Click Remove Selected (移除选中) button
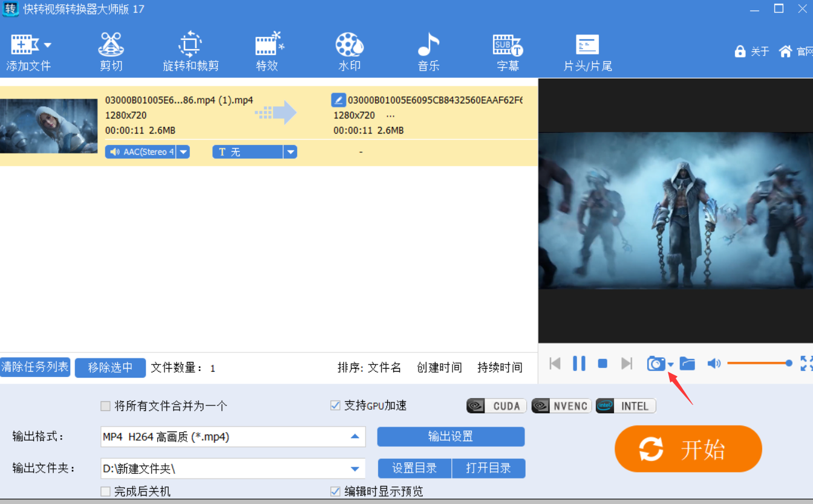813x504 pixels. (110, 367)
